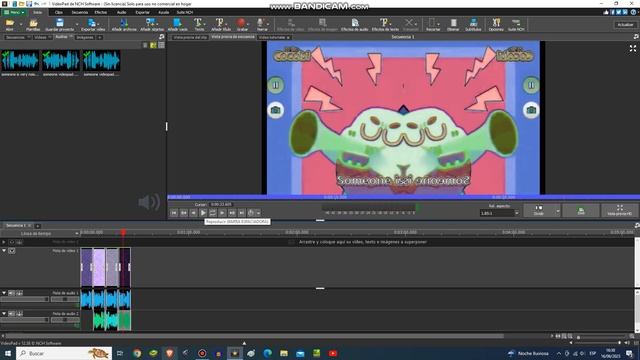Solo Pista de audio 1
Image resolution: width=640 pixels, height=360 pixels.
[19, 293]
